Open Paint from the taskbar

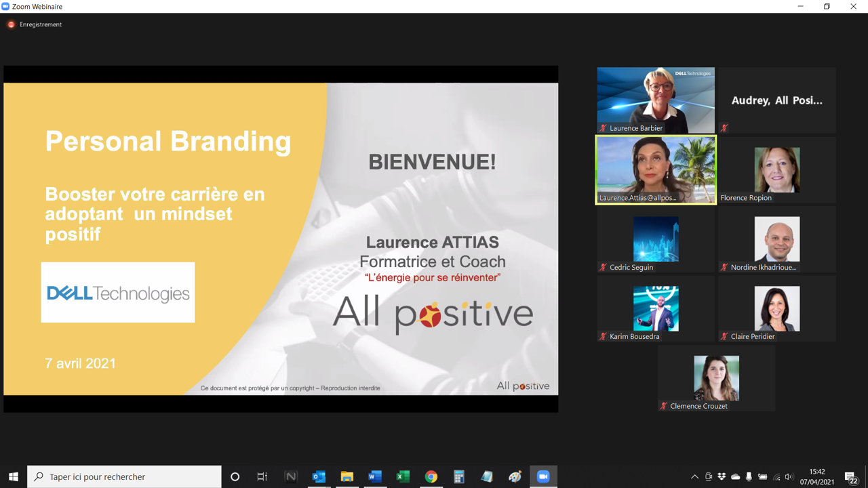(x=515, y=476)
